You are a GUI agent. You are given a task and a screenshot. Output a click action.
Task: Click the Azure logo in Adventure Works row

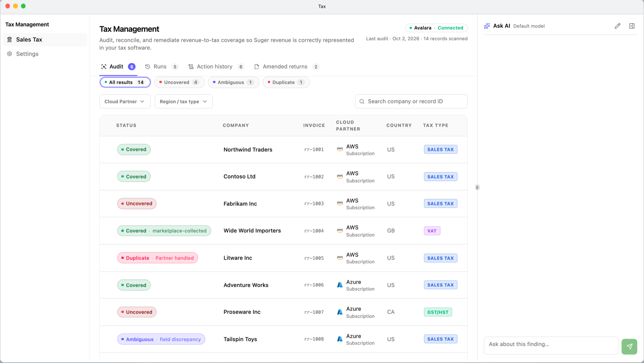[340, 285]
